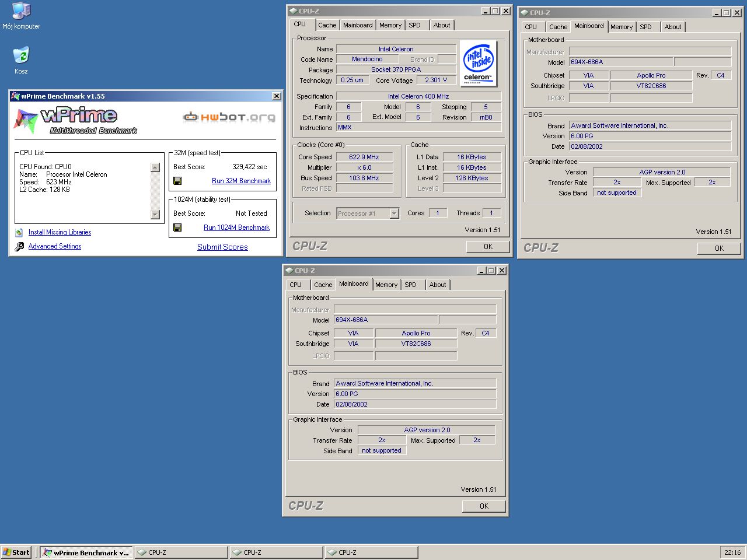Viewport: 747px width, 560px height.
Task: Click VT82C686 southbridge field in bottom CPU-Z
Action: [x=416, y=344]
